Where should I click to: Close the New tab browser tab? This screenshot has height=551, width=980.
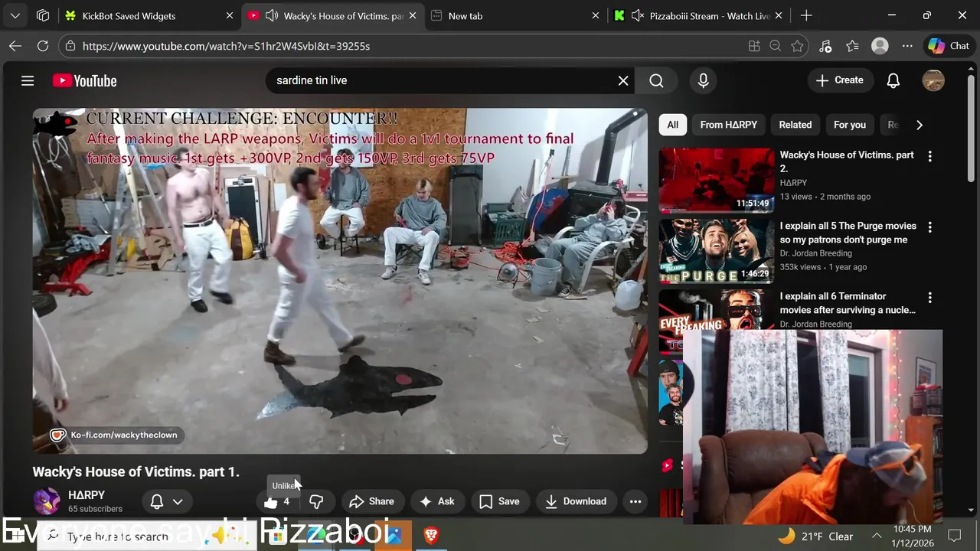596,15
